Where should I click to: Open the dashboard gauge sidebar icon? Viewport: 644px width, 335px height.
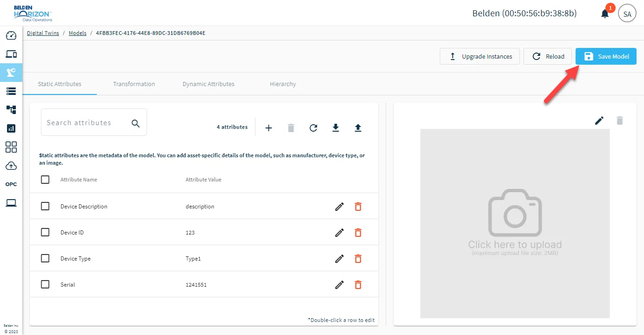coord(11,35)
